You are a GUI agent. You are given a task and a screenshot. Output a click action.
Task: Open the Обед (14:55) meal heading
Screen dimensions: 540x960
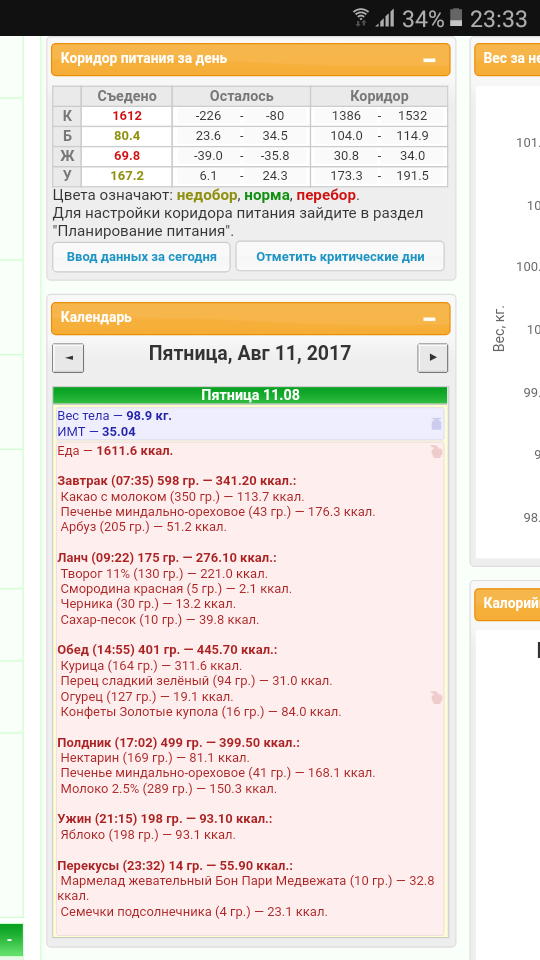[167, 650]
